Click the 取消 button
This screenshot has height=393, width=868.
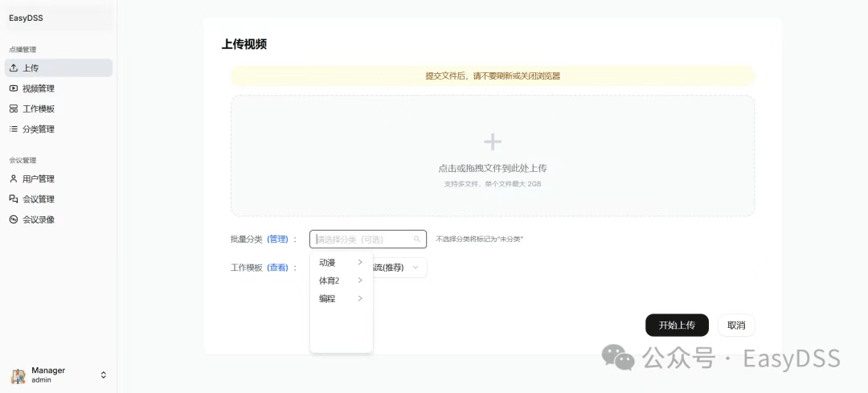[x=736, y=325]
